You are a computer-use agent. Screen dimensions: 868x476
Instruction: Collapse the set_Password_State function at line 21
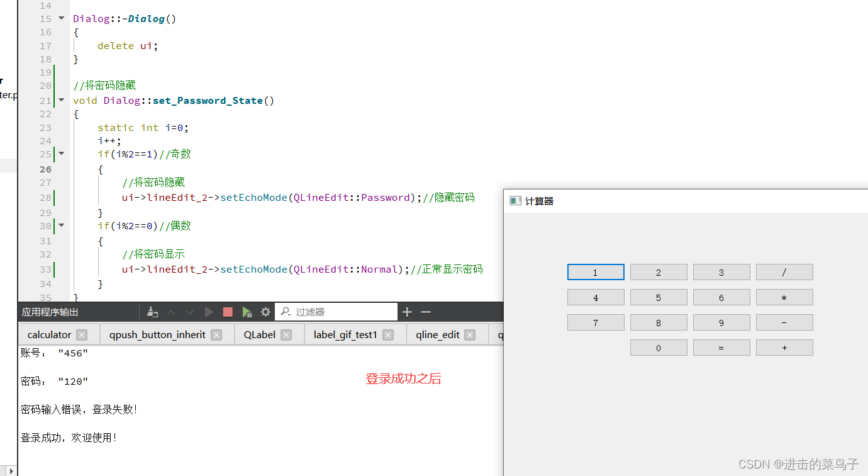point(60,99)
